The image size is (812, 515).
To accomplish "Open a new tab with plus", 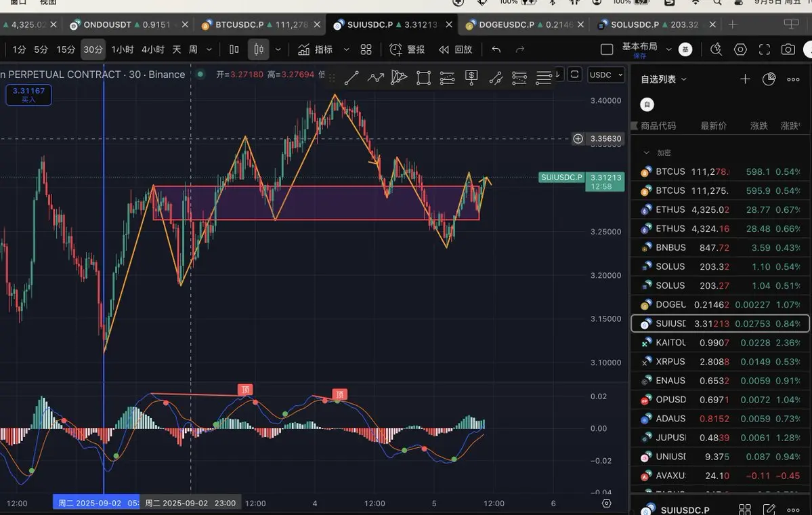I will tap(732, 24).
